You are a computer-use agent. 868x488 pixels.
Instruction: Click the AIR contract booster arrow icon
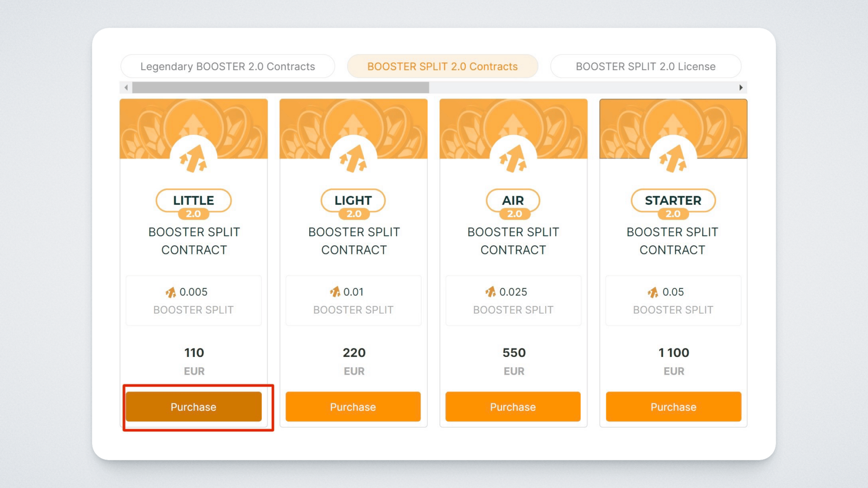point(513,158)
